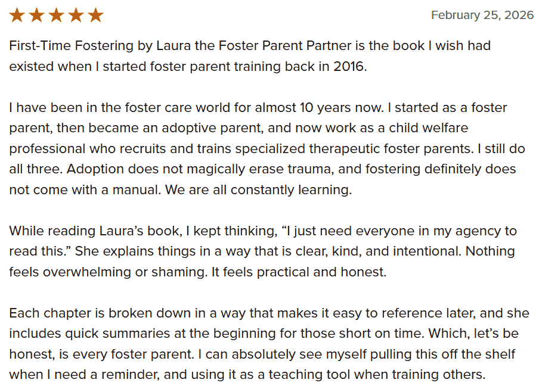This screenshot has width=548, height=392.
Task: Click 'child welfare' in second paragraph
Action: 429,128
